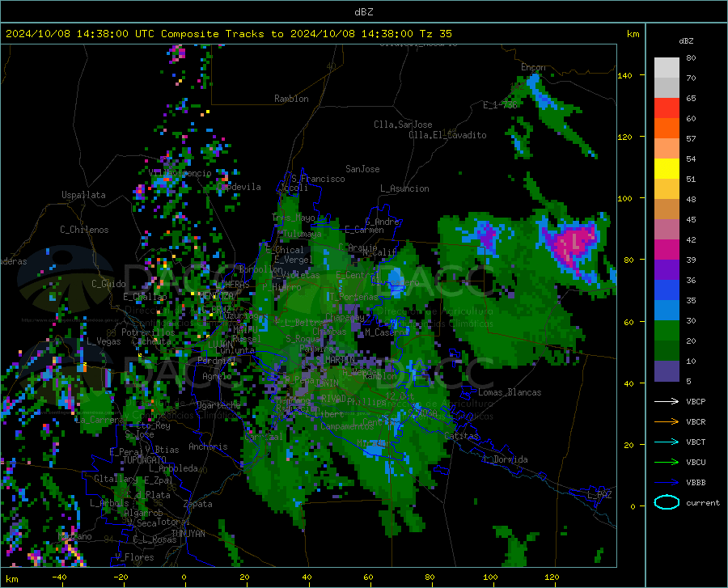Image resolution: width=728 pixels, height=588 pixels.
Task: Click the Catitas map label
Action: coord(462,436)
